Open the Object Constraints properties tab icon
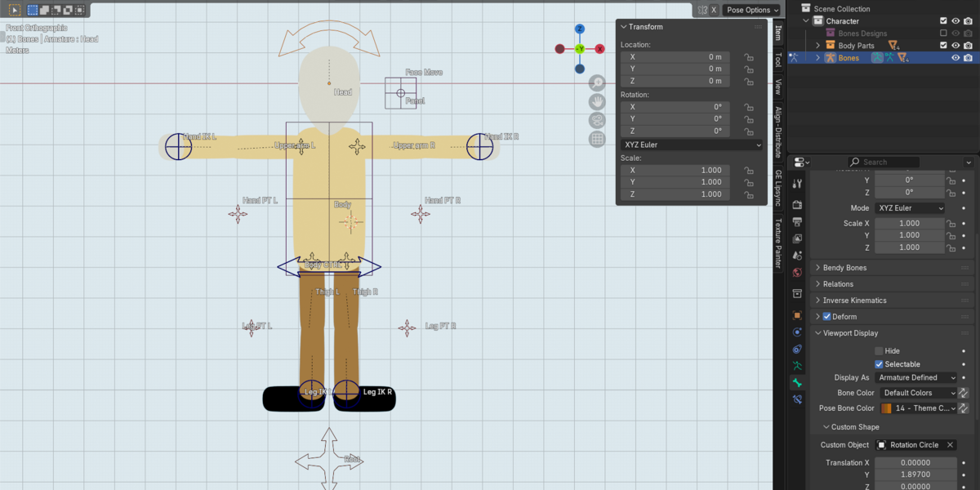Screen dimensions: 980x490 (x=798, y=349)
